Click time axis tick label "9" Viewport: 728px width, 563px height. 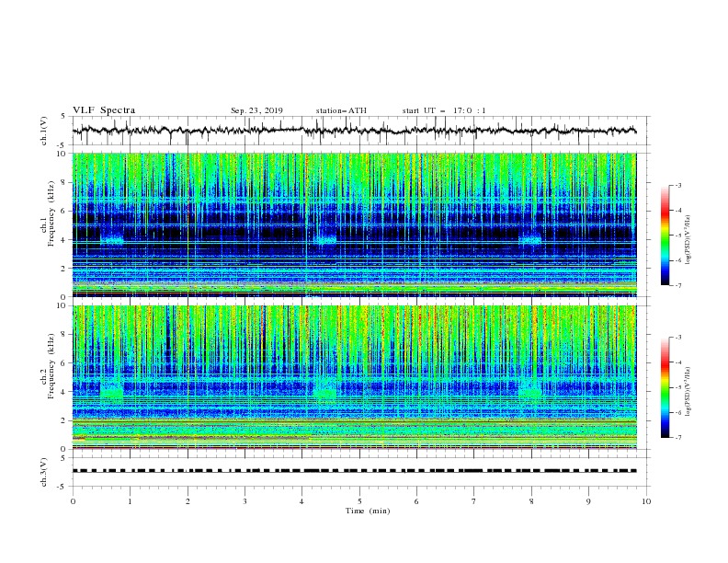point(588,501)
